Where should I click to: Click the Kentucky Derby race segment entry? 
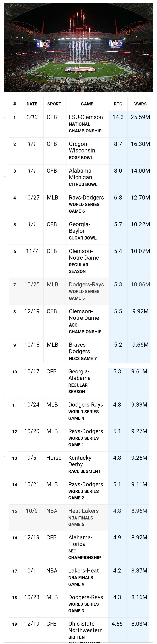pyautogui.click(x=84, y=464)
